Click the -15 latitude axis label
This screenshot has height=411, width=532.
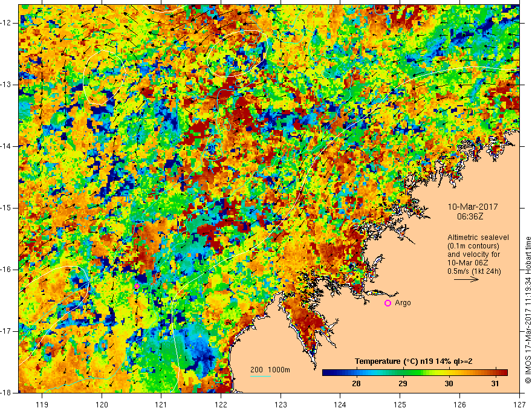coord(6,208)
